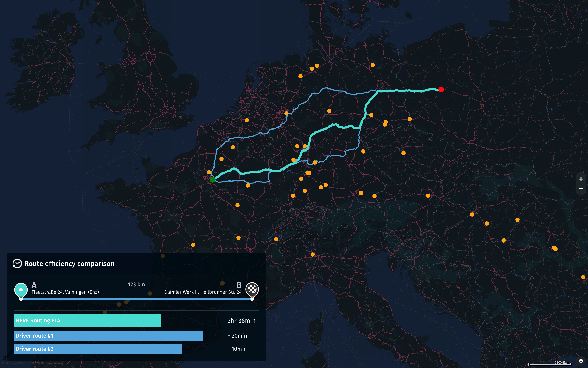Click the 200 km scale bar
This screenshot has height=368, width=588.
550,363
